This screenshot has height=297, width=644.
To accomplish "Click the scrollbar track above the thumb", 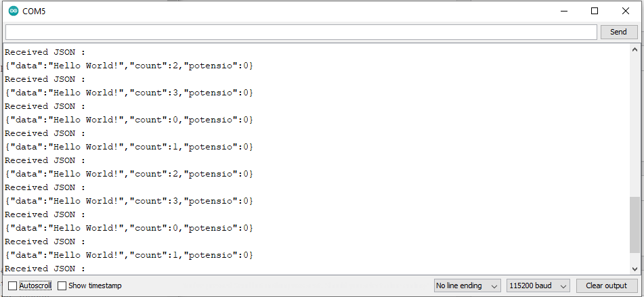I will 635,126.
